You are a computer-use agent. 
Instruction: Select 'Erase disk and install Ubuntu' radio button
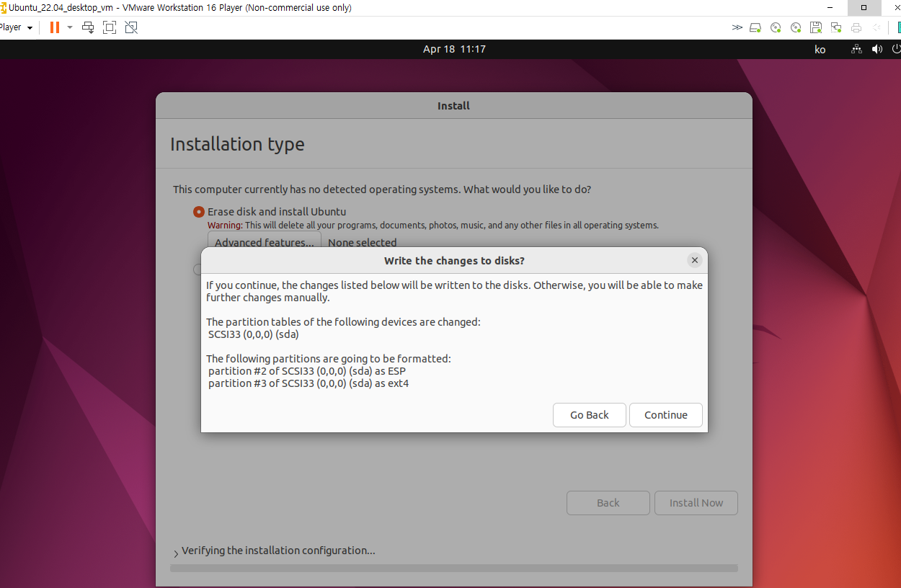click(x=198, y=212)
